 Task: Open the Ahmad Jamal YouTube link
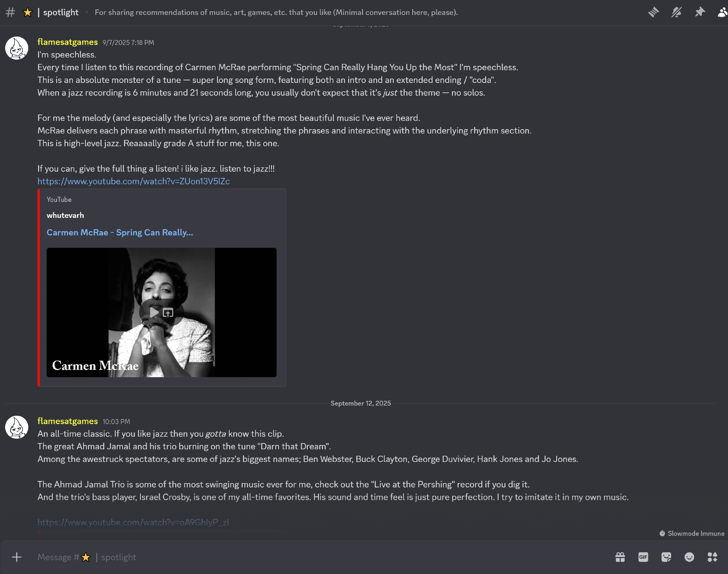[x=133, y=522]
